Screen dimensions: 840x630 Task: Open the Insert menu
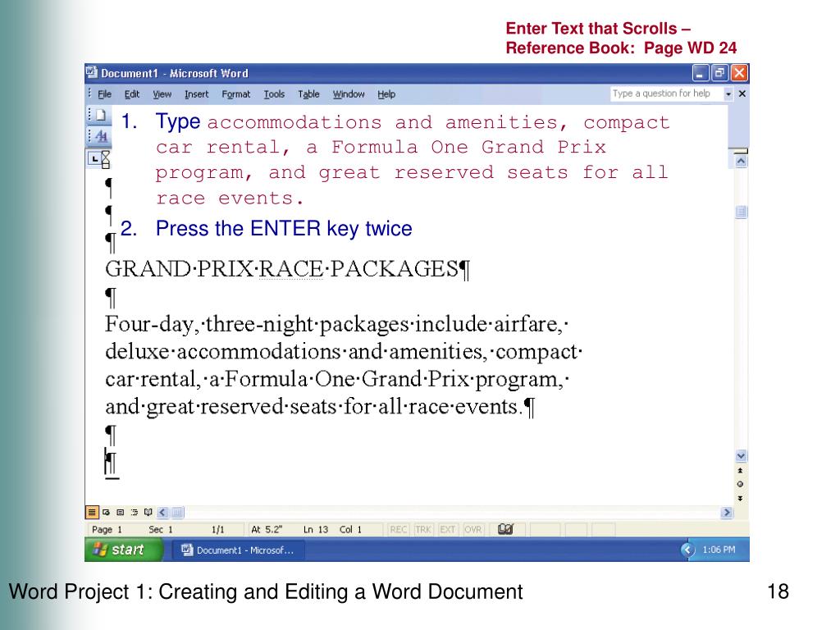(196, 94)
